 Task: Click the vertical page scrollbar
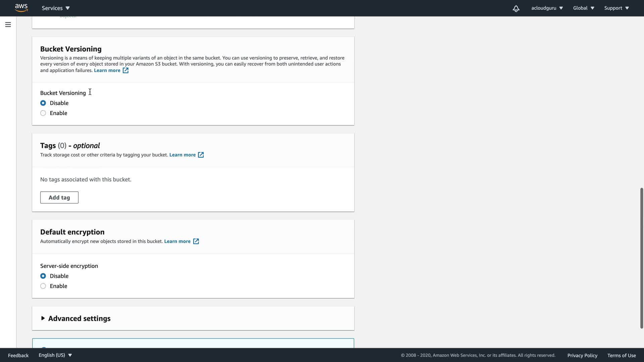pos(641,258)
